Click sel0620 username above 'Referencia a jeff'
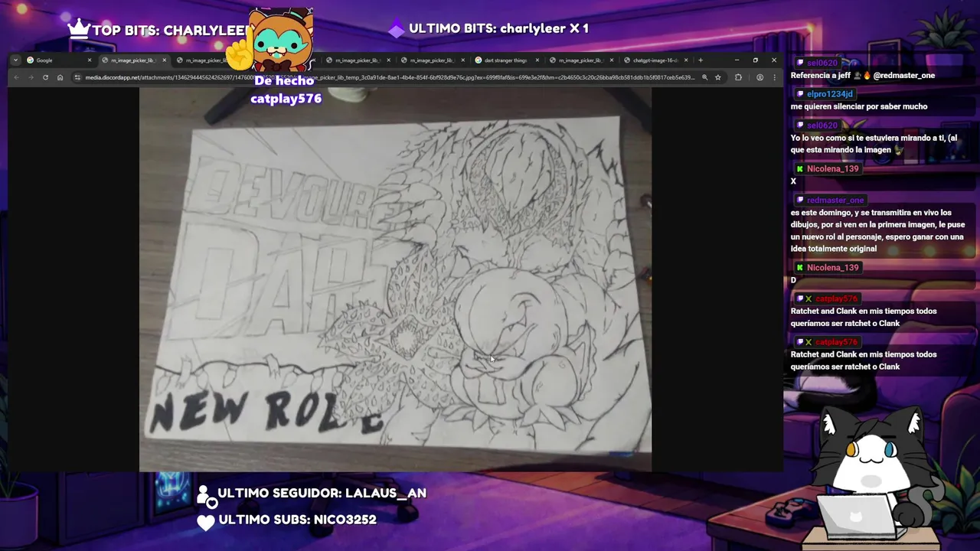980x551 pixels. tap(822, 63)
